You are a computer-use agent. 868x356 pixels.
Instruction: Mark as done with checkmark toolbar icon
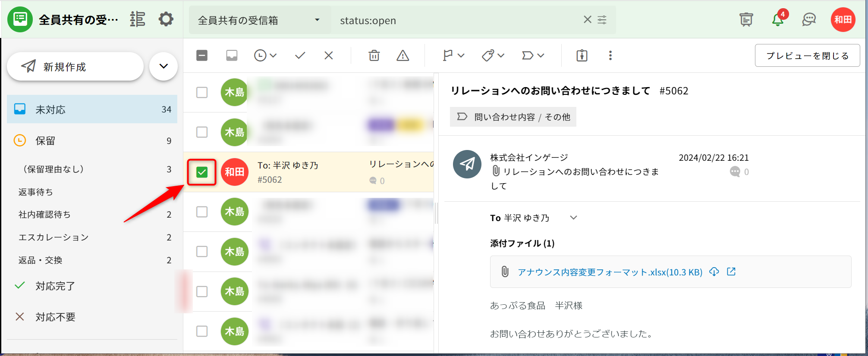(300, 56)
